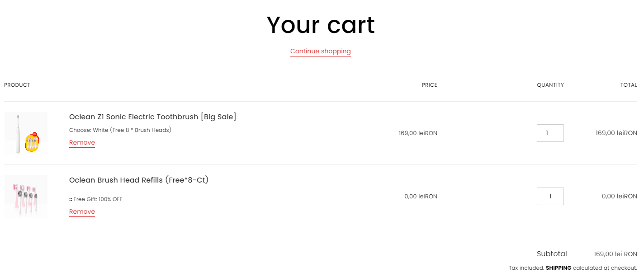Open the Oclean Z1 toothbrush thumbnail image
644x277 pixels.
tap(26, 133)
